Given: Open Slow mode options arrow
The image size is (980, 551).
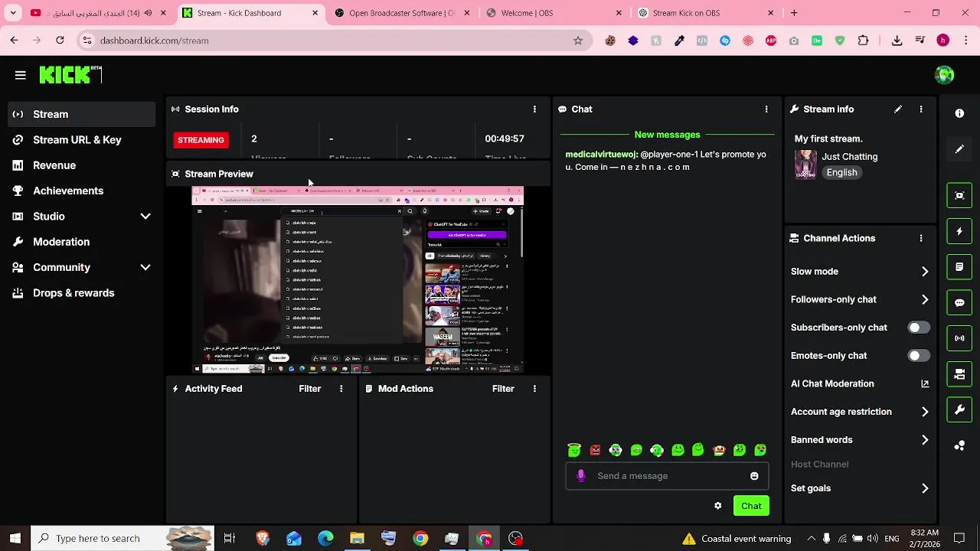Looking at the screenshot, I should pyautogui.click(x=925, y=272).
